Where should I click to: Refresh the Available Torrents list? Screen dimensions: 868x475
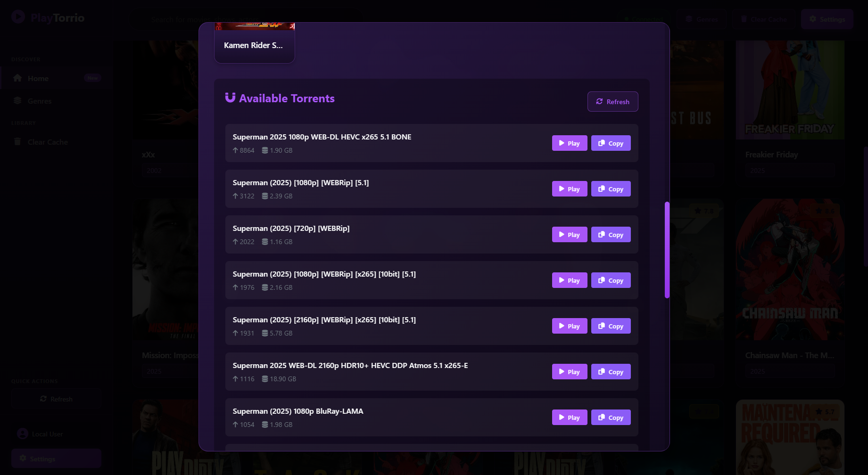(x=612, y=102)
